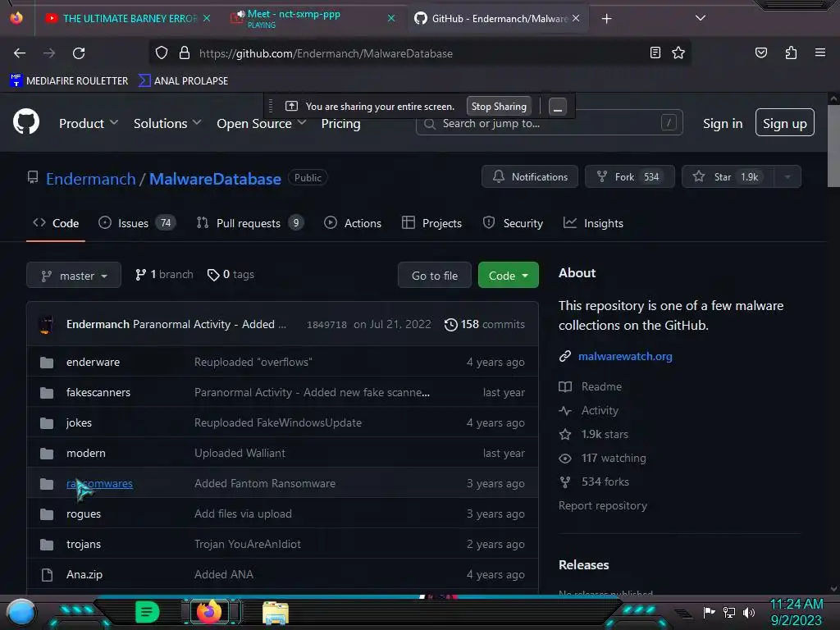Expand the green Code dropdown button
Image resolution: width=840 pixels, height=630 pixels.
[509, 276]
